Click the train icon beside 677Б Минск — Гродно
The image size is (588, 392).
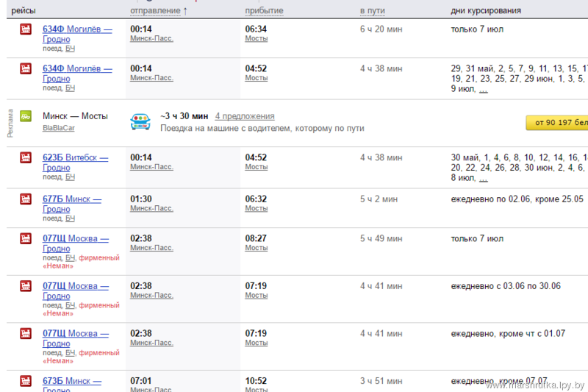pyautogui.click(x=26, y=199)
